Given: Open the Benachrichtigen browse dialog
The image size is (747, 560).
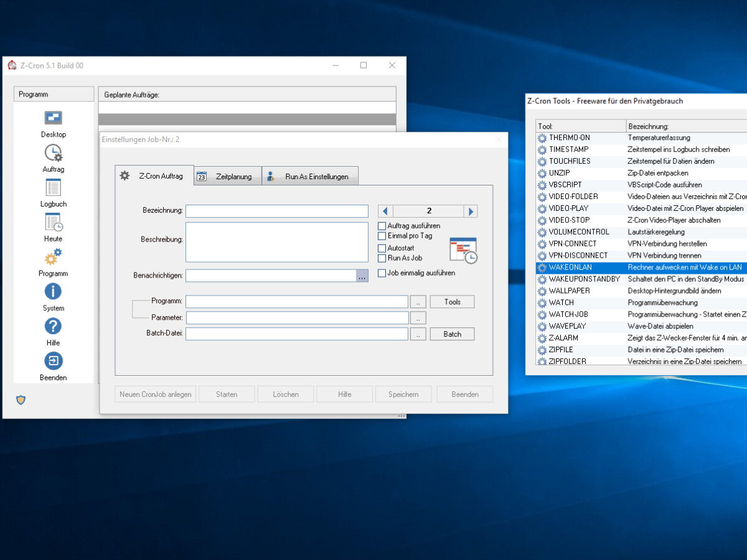Looking at the screenshot, I should tap(362, 274).
